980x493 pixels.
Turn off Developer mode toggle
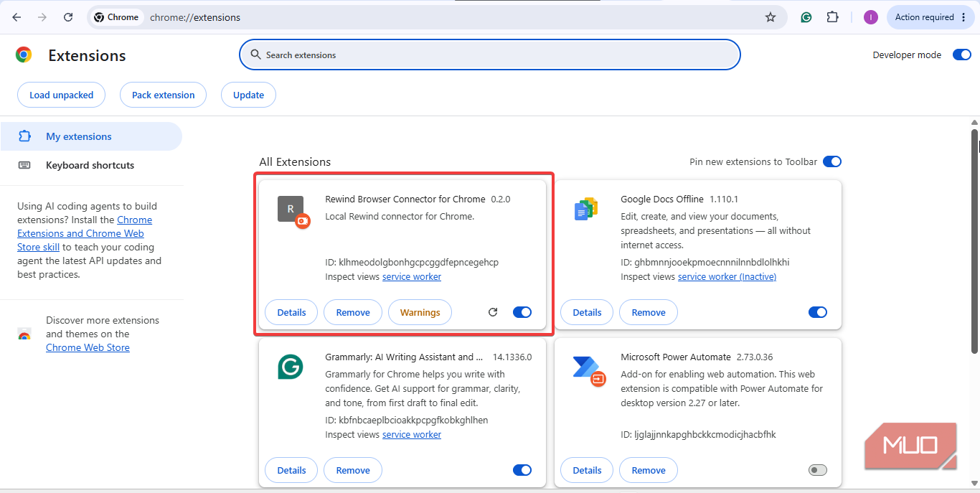[x=961, y=55]
